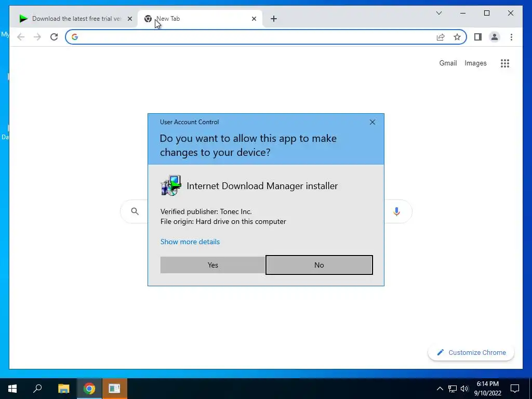Close the Download the latest free trial tab
Screen dimensions: 532x399
[129, 19]
